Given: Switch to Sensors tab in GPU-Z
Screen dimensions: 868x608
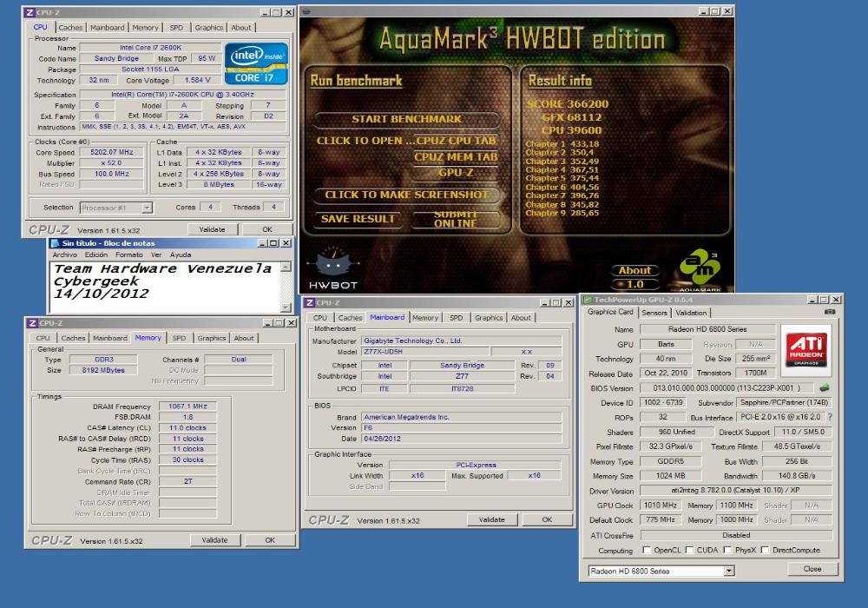Looking at the screenshot, I should (x=654, y=313).
